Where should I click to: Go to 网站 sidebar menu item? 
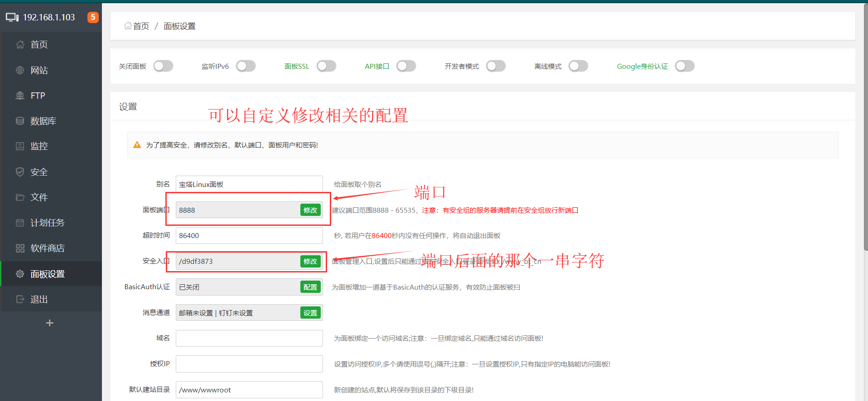pos(51,70)
